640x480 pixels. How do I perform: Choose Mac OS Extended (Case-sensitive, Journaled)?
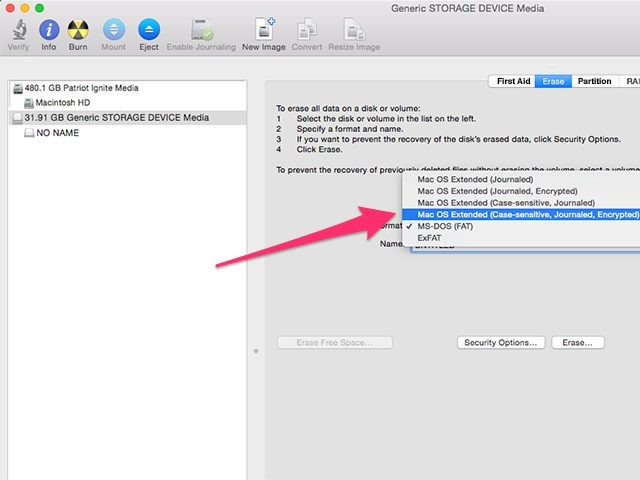pyautogui.click(x=521, y=203)
